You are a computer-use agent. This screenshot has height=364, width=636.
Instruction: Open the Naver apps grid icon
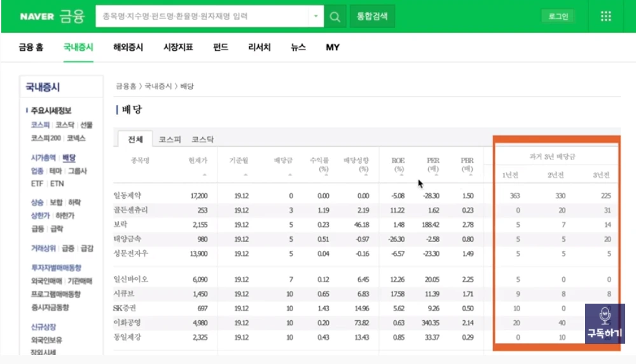[x=605, y=17]
